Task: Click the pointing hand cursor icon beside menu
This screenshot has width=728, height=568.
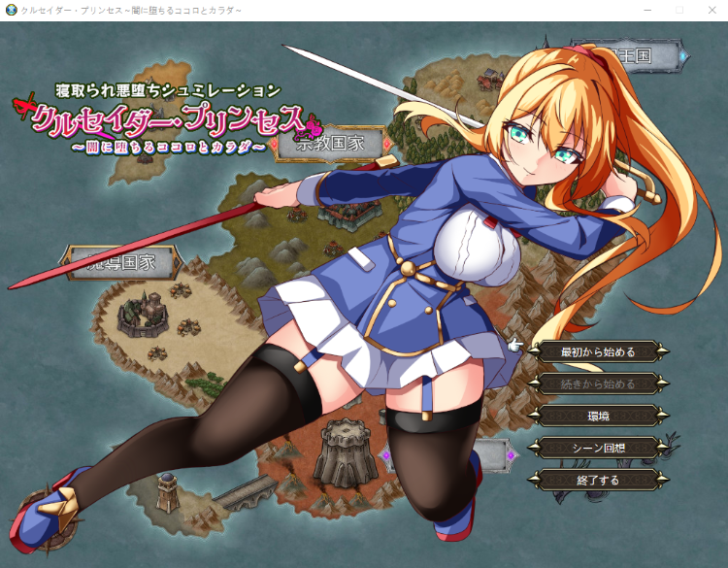Action: [x=514, y=345]
